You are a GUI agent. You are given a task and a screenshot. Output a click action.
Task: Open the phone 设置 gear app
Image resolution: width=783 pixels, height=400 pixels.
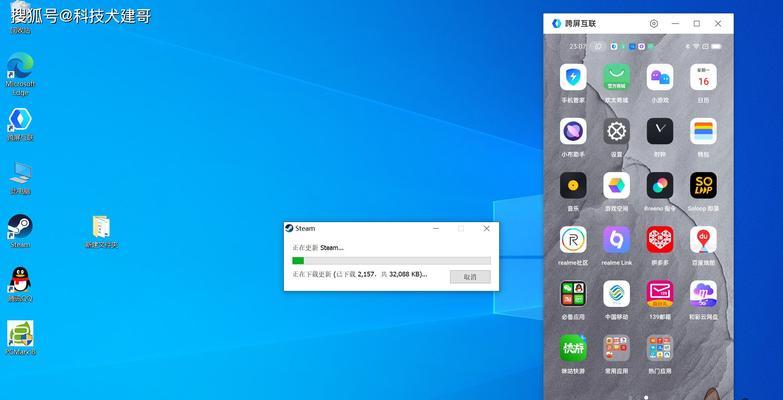616,131
